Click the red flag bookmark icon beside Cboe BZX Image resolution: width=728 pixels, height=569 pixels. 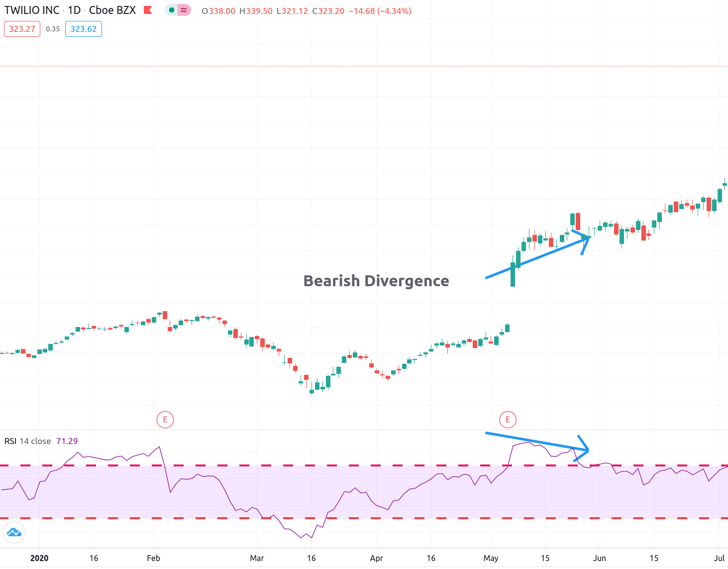[147, 9]
